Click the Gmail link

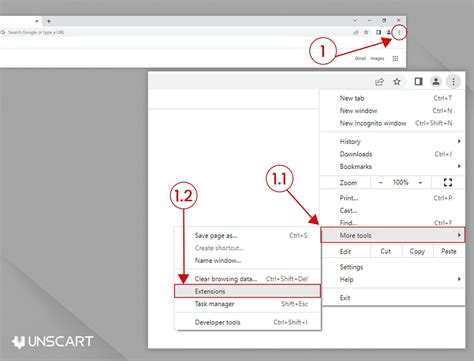(x=360, y=58)
